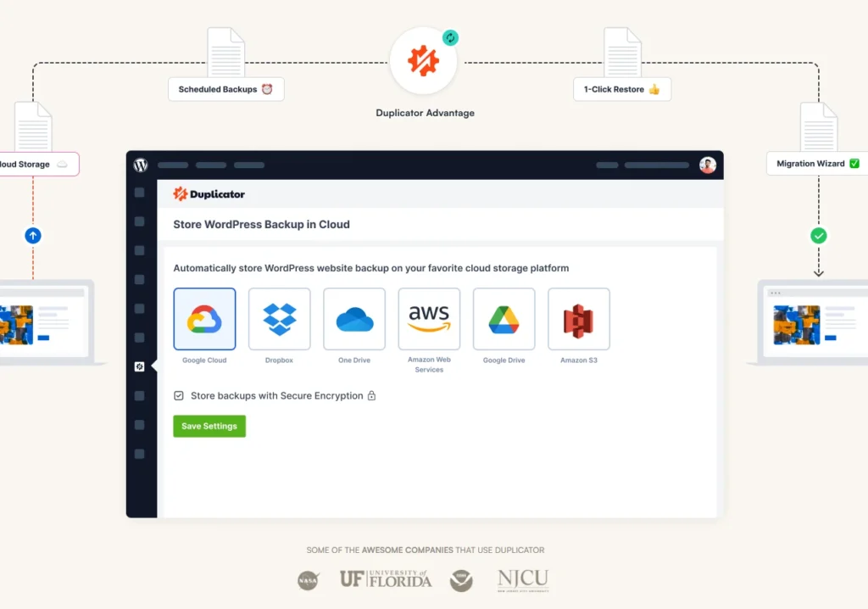
Task: Click the green check icon on Migration Wizard
Action: point(854,164)
